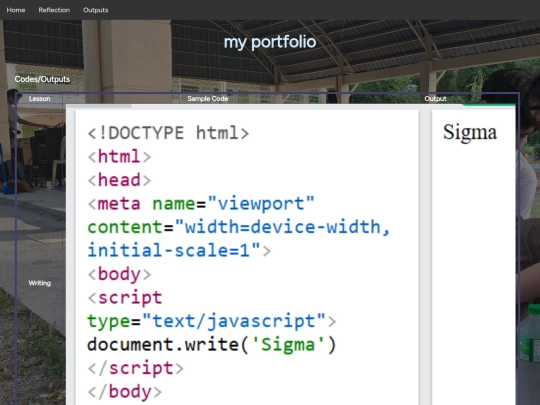Click the opening <head> tag line
The image size is (540, 405).
coord(119,180)
